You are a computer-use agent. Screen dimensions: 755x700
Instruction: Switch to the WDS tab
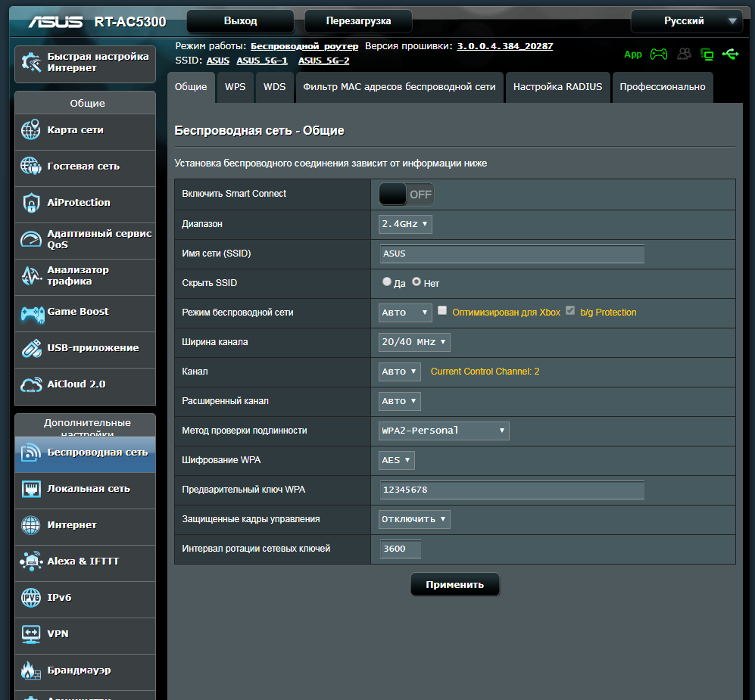[274, 87]
